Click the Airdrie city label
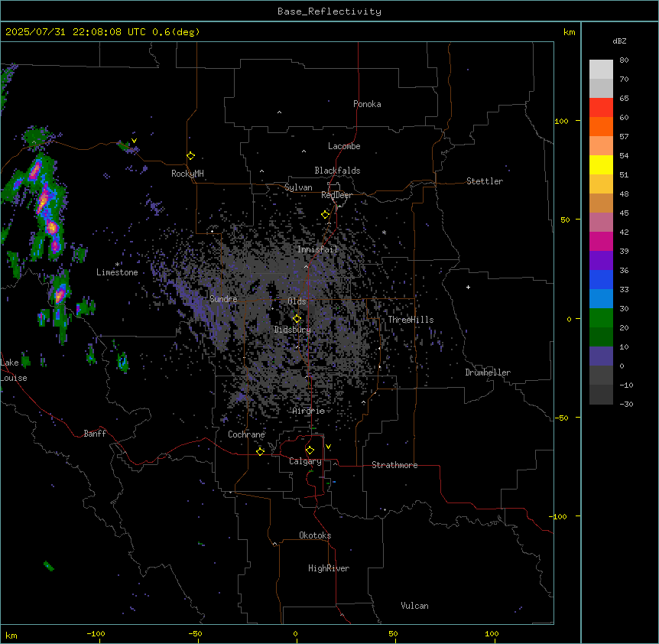 (309, 411)
